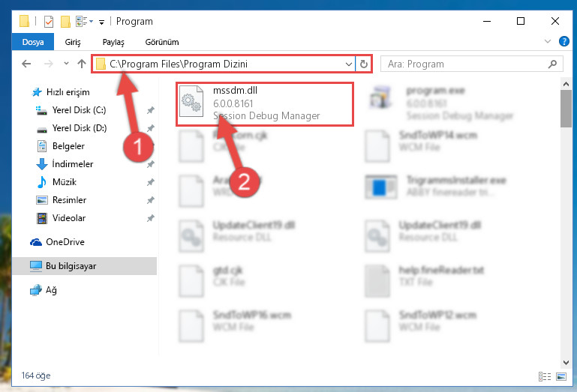Viewport: 577px width, 392px height.
Task: Click pin icon beside Yerel Disk (D:)
Action: 151,128
